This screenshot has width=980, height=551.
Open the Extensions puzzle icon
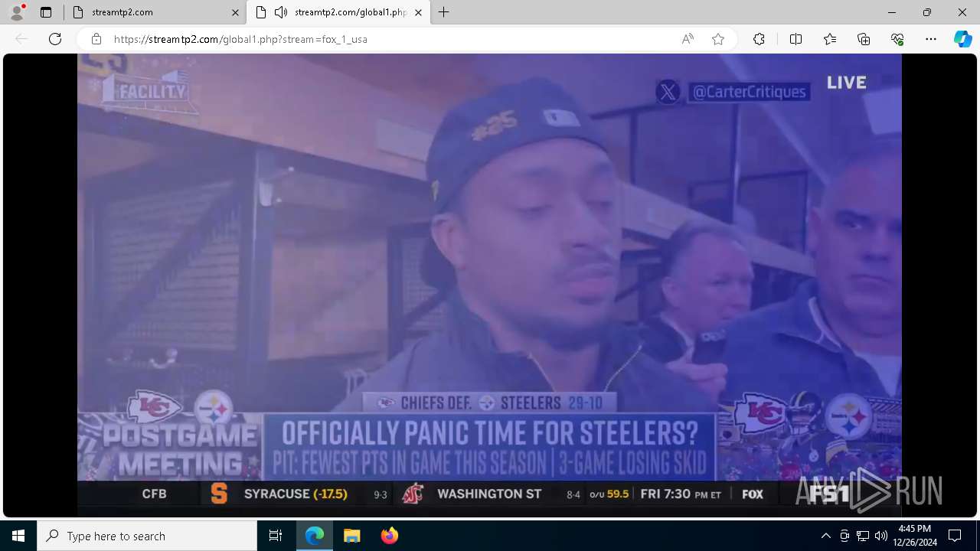[759, 39]
